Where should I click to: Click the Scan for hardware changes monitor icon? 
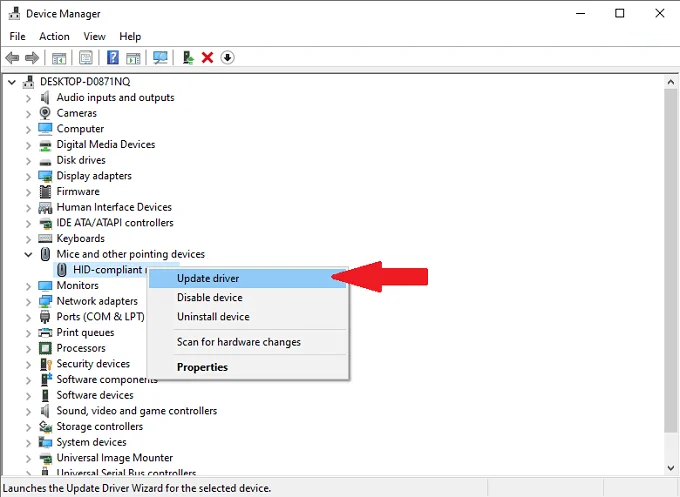160,57
